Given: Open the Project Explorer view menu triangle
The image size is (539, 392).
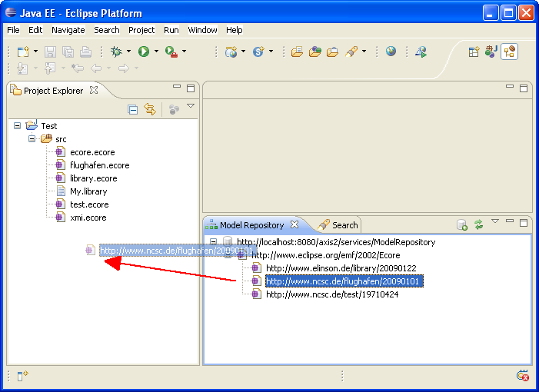Looking at the screenshot, I should 191,106.
